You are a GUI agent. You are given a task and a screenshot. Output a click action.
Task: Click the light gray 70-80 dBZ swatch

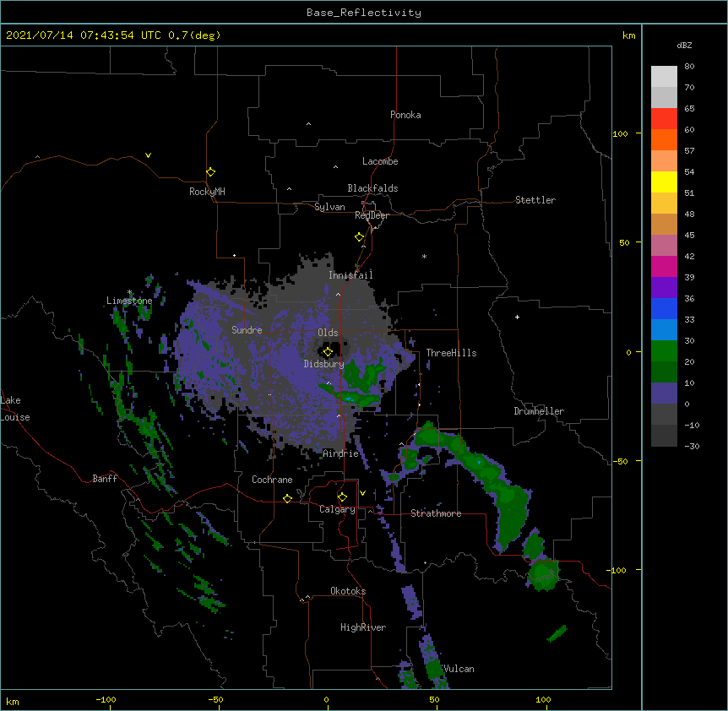[x=664, y=77]
